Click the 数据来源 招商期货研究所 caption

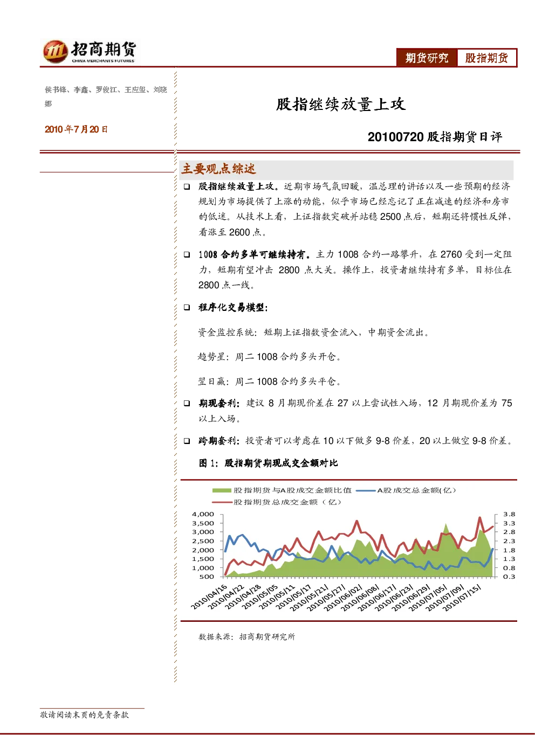pos(247,636)
